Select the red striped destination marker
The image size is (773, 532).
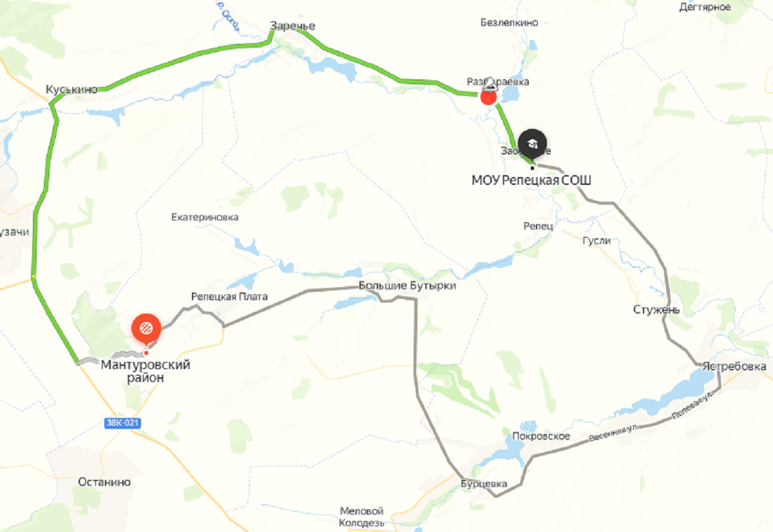(x=146, y=329)
